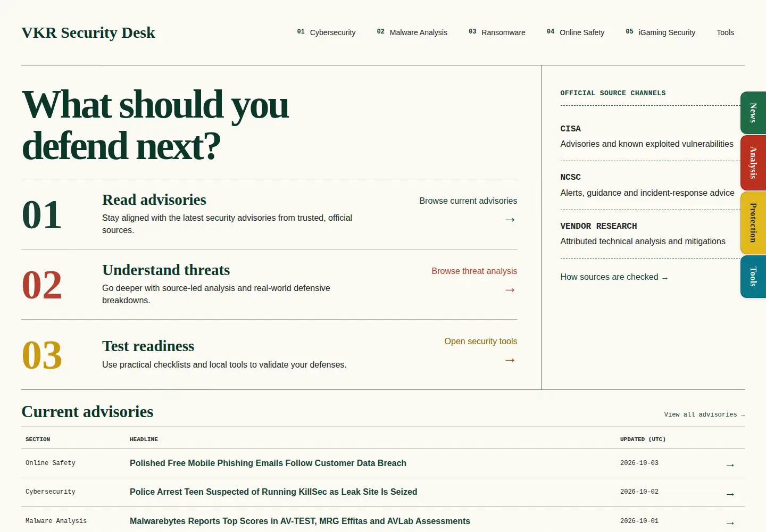Image resolution: width=766 pixels, height=532 pixels.
Task: Open the How sources are checked link
Action: (x=614, y=277)
